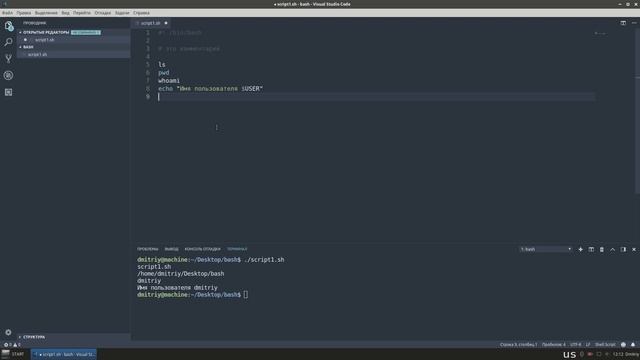The image size is (640, 360).
Task: Open notifications bell in status bar
Action: [633, 344]
